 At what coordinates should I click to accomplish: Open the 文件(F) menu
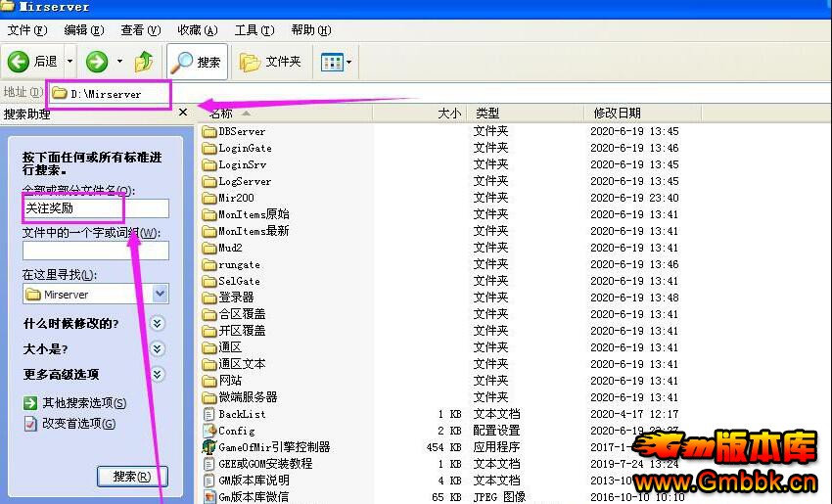click(x=25, y=30)
